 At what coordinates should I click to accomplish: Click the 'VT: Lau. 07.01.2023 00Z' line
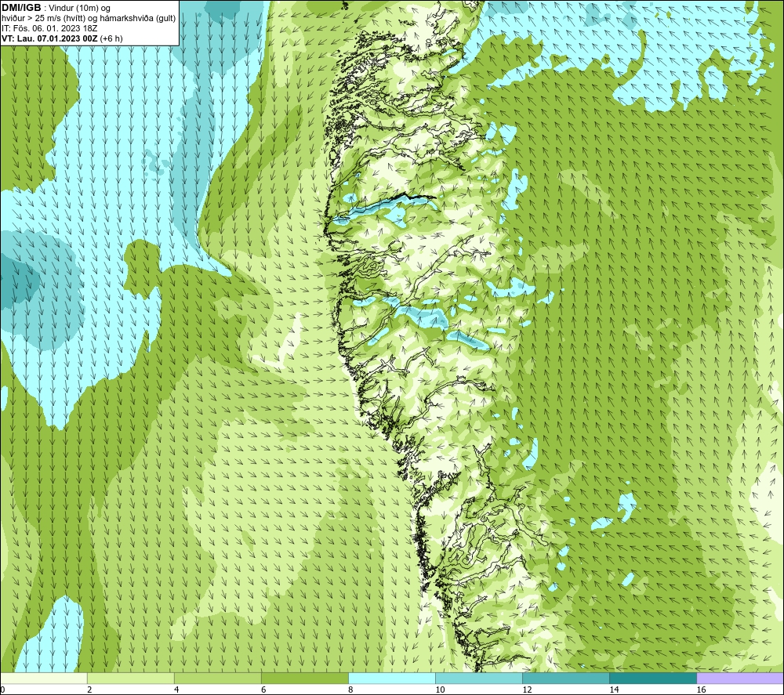click(50, 38)
